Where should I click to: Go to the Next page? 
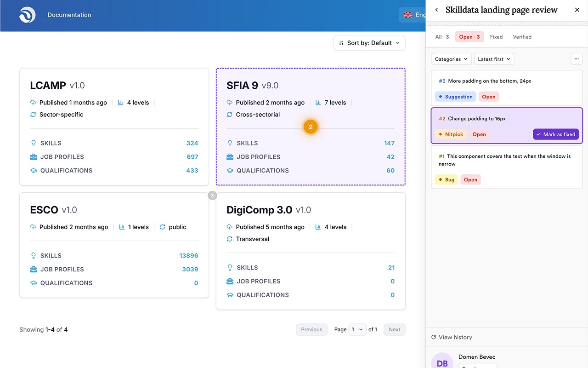pyautogui.click(x=395, y=329)
